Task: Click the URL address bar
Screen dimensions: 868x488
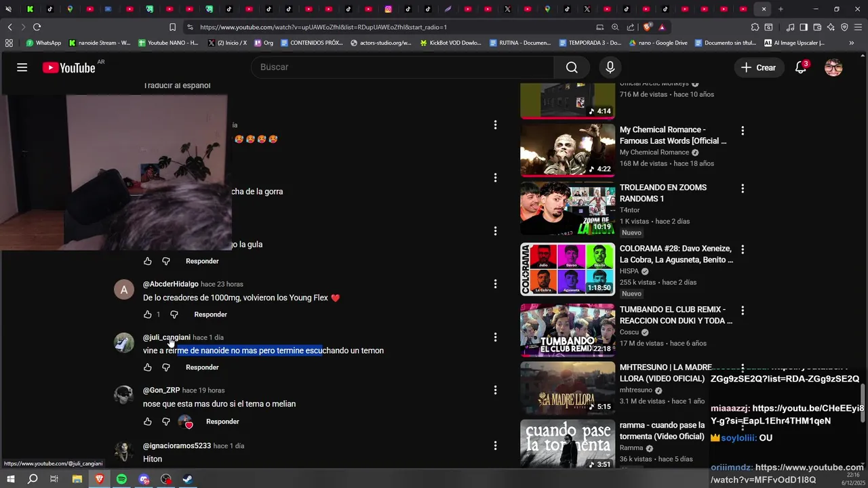Action: [387, 27]
